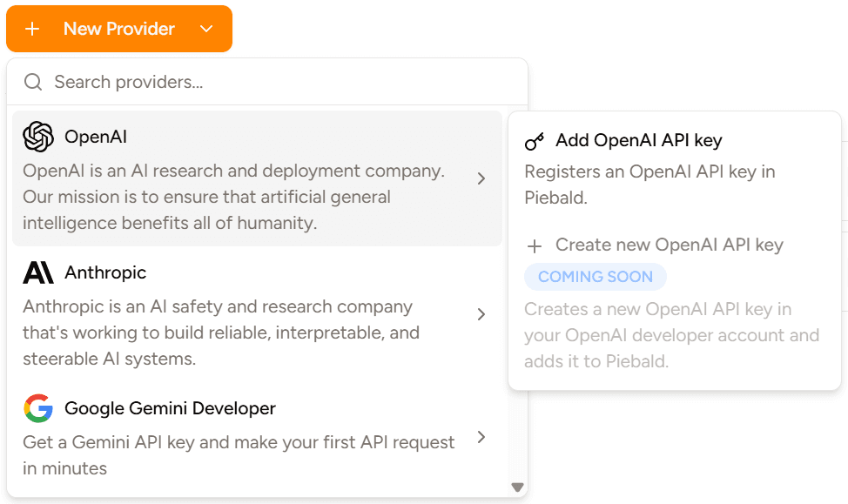Select the OpenAI provider name
Image resolution: width=848 pixels, height=504 pixels.
[96, 137]
